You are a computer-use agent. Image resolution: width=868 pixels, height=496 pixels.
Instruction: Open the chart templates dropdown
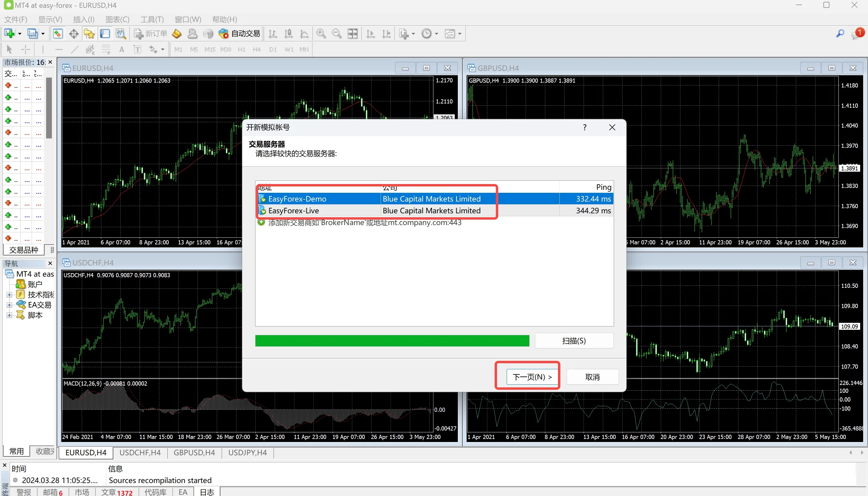coord(453,33)
